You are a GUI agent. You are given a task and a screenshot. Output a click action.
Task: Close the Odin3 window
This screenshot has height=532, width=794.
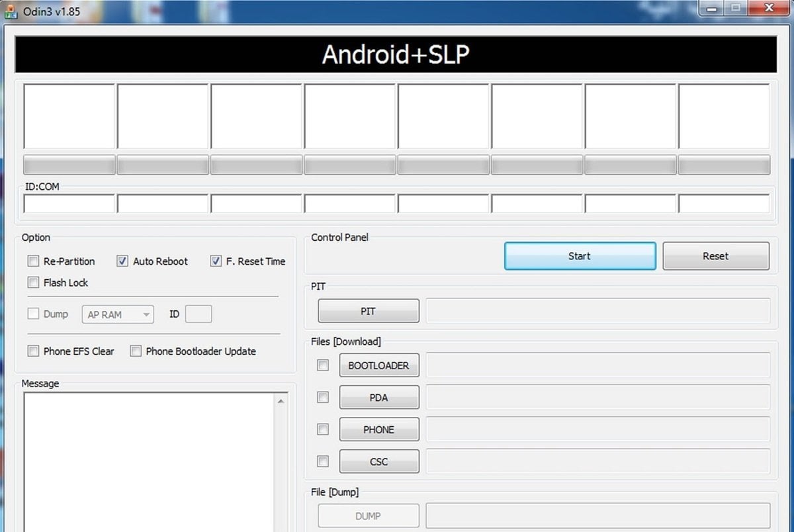coord(768,9)
